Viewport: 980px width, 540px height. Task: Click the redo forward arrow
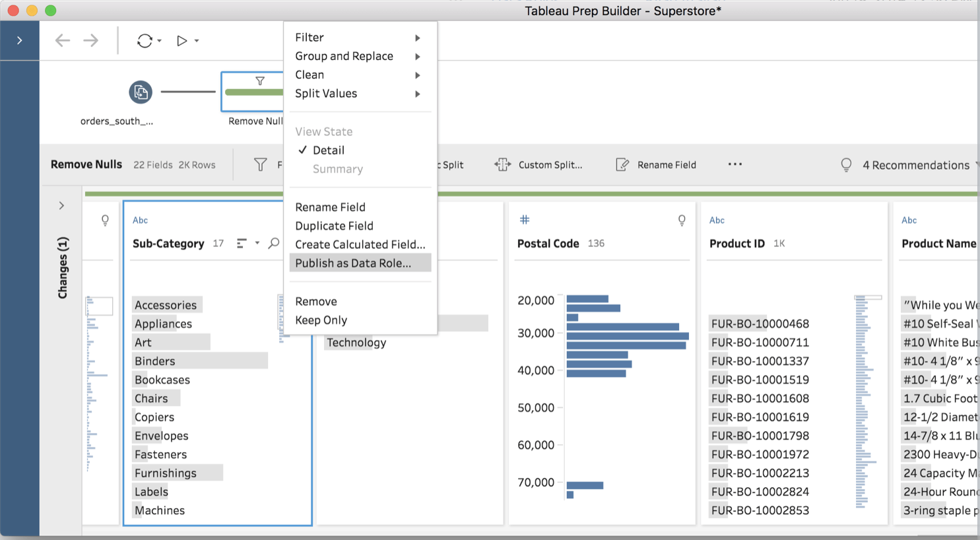91,41
